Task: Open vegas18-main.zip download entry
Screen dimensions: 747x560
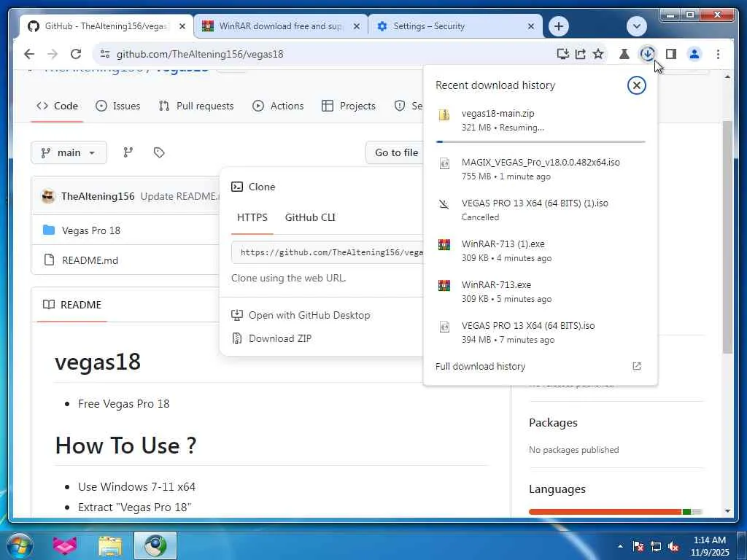Action: tap(541, 120)
